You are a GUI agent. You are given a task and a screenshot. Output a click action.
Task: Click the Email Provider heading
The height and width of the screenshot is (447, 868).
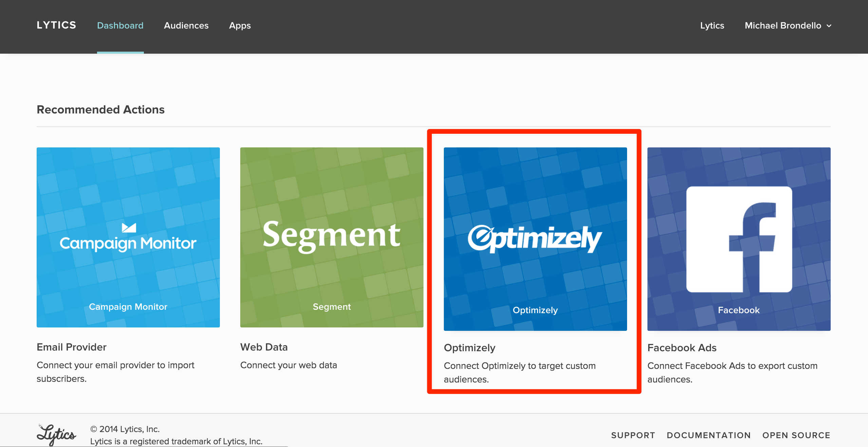click(72, 347)
